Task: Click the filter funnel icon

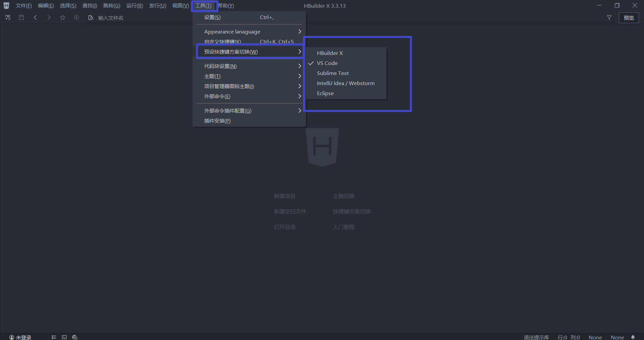Action: click(x=609, y=17)
